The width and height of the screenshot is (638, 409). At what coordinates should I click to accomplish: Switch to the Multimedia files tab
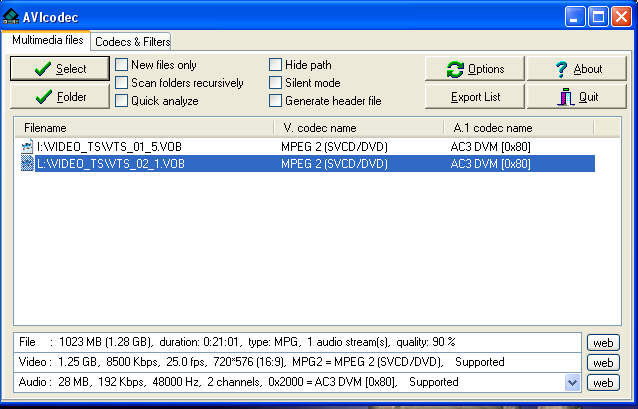(47, 40)
